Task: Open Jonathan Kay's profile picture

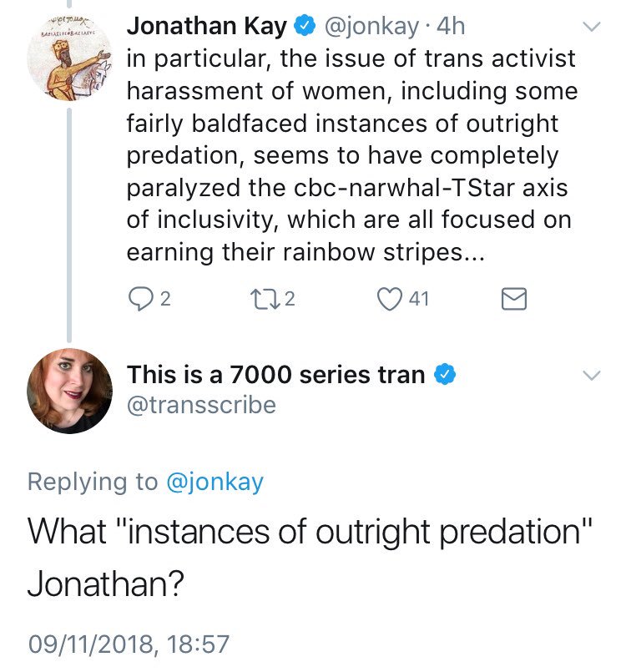Action: (69, 58)
